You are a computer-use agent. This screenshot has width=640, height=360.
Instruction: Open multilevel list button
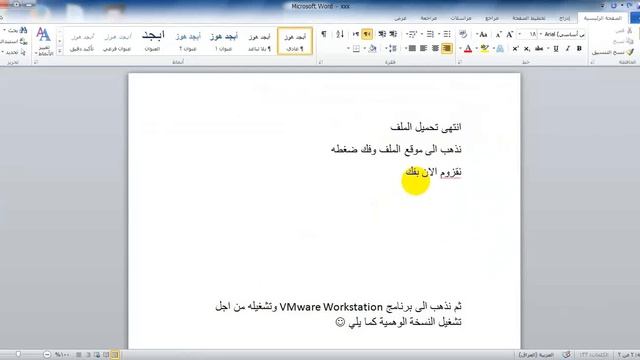tap(412, 34)
